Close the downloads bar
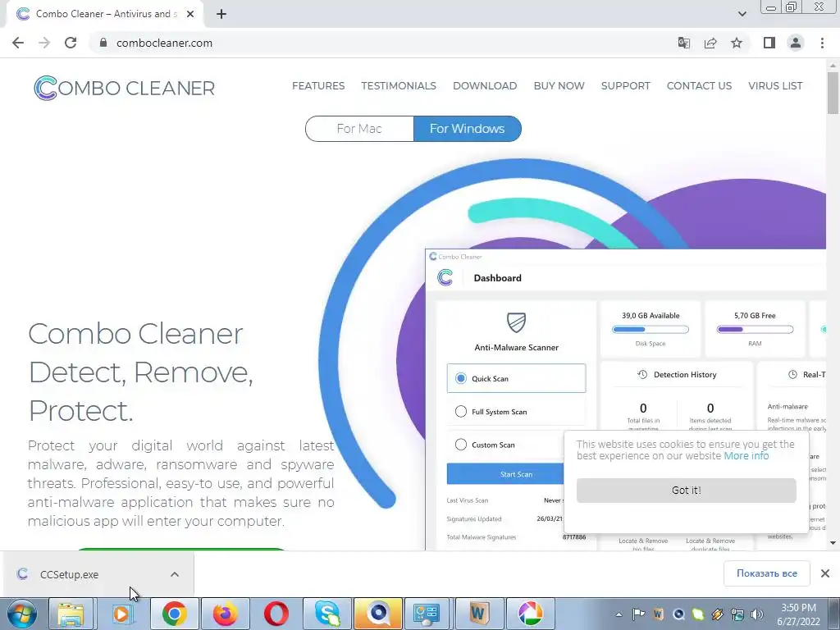Image resolution: width=840 pixels, height=630 pixels. pos(825,573)
